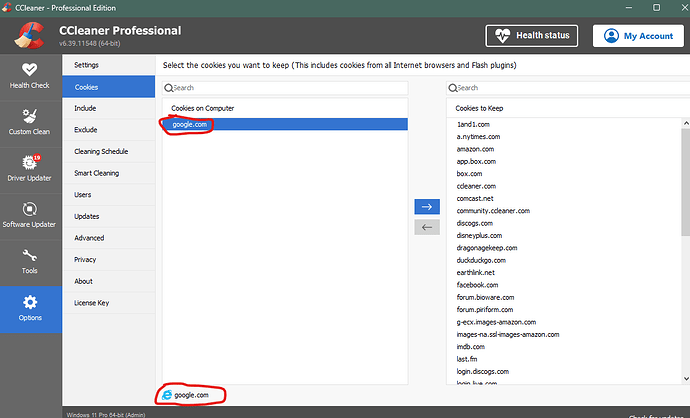Select a.nytimes.com in keep list

(478, 137)
